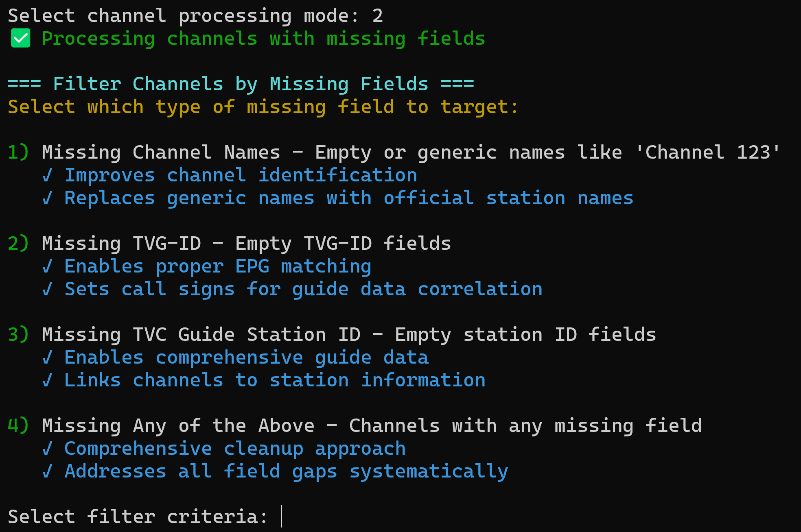The width and height of the screenshot is (801, 532).
Task: Click the "Processing channels with missing fields" status
Action: click(x=263, y=39)
